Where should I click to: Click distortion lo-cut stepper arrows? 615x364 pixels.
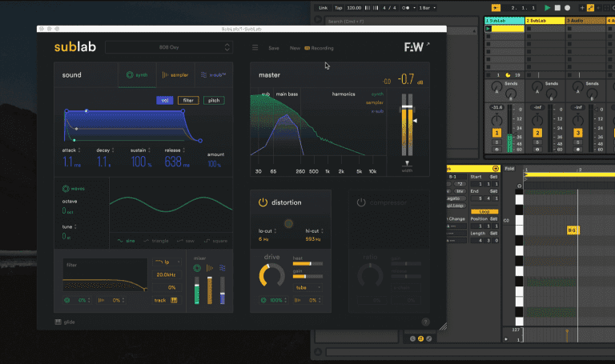tap(275, 231)
